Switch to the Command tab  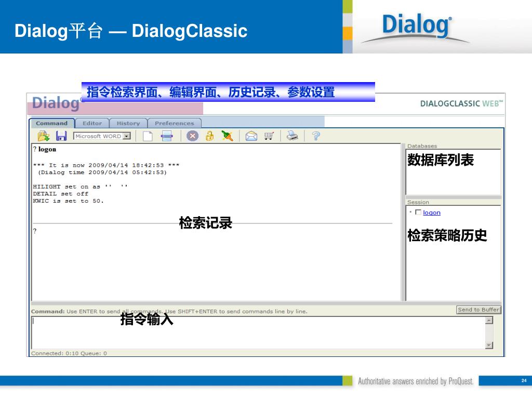(51, 123)
